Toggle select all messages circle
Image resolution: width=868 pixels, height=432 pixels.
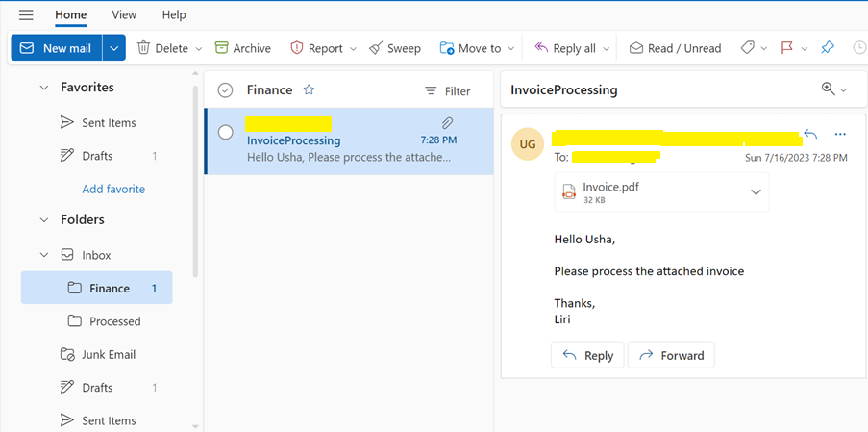225,90
